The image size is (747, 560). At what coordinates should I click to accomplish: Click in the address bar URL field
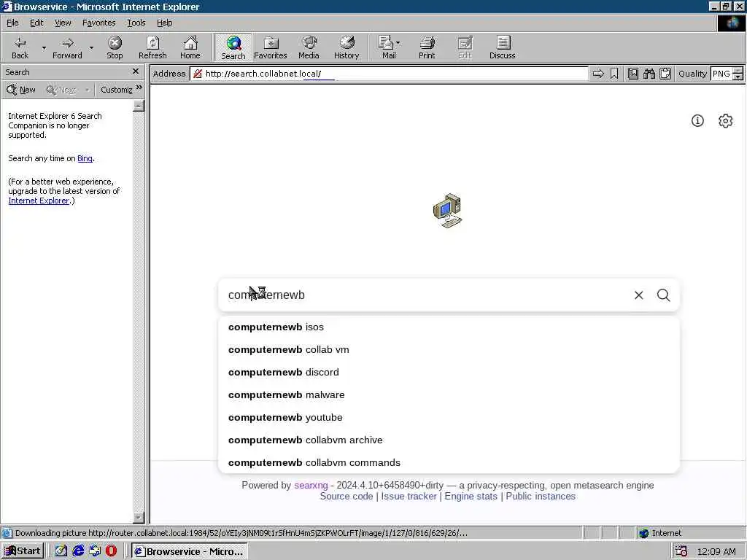click(x=390, y=74)
